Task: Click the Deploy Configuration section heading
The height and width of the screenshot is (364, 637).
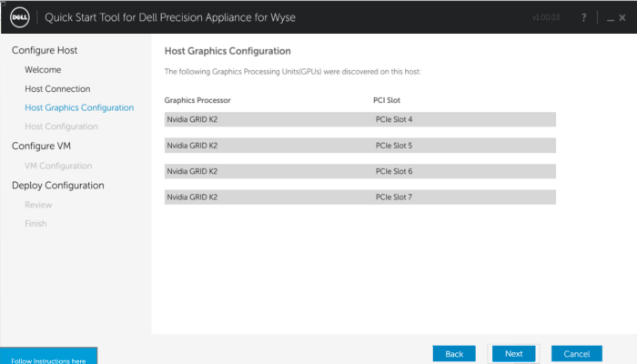Action: (57, 185)
